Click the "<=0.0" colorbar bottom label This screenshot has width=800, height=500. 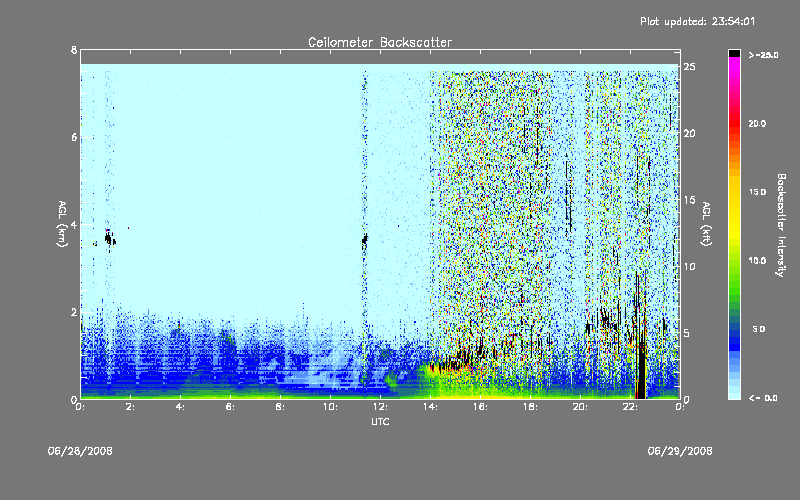763,398
